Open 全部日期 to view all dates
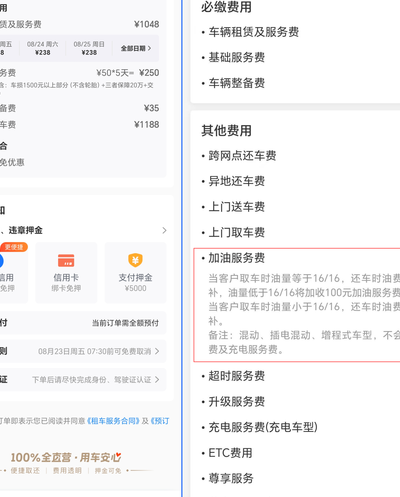The width and height of the screenshot is (400, 497). [136, 48]
